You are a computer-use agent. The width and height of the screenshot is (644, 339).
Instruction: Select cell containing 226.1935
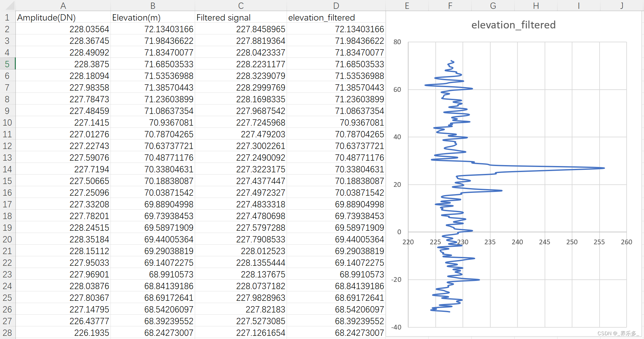click(x=63, y=333)
